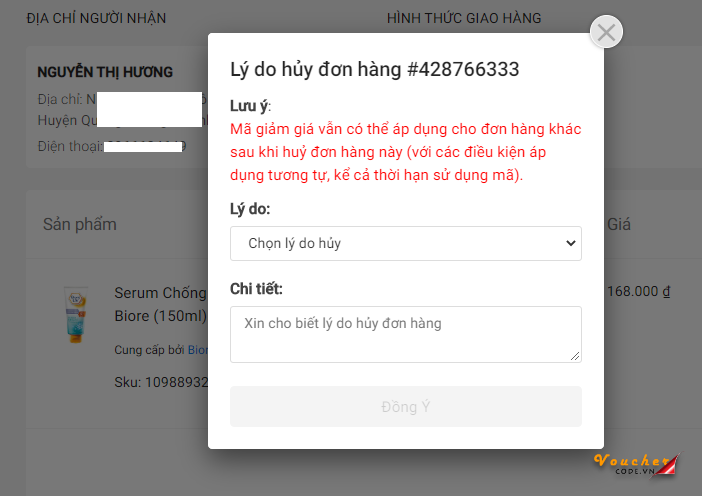Image resolution: width=702 pixels, height=496 pixels.
Task: Click the 'Hình thức giao hàng' heading
Action: (x=464, y=18)
